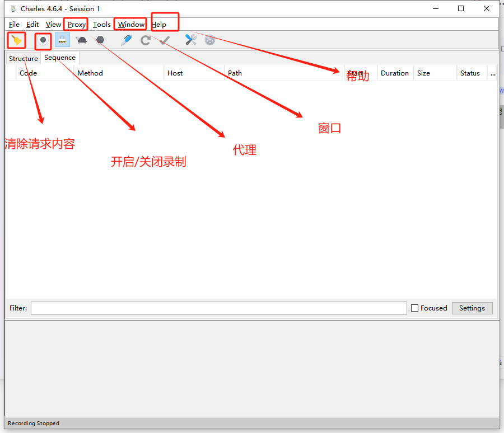The image size is (504, 433).
Task: Open the View menu
Action: pos(53,25)
